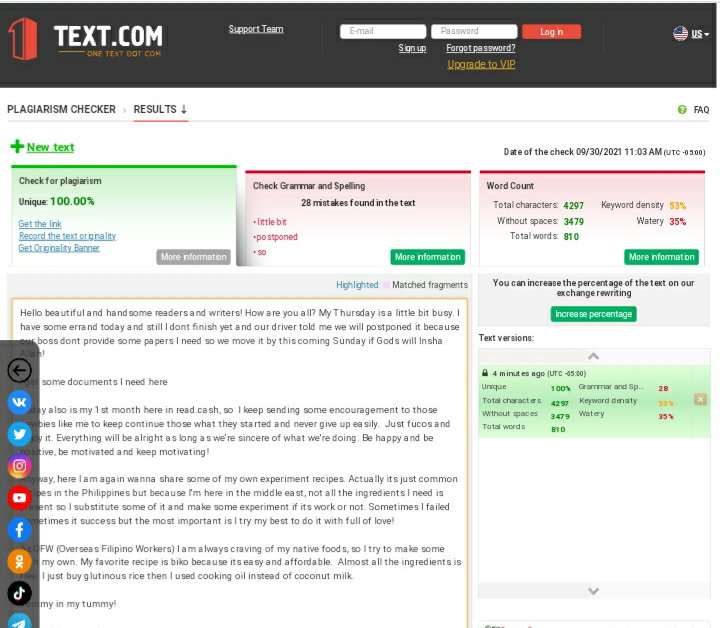Screen dimensions: 720x628
Task: Click the Forgot password? link
Action: point(481,48)
